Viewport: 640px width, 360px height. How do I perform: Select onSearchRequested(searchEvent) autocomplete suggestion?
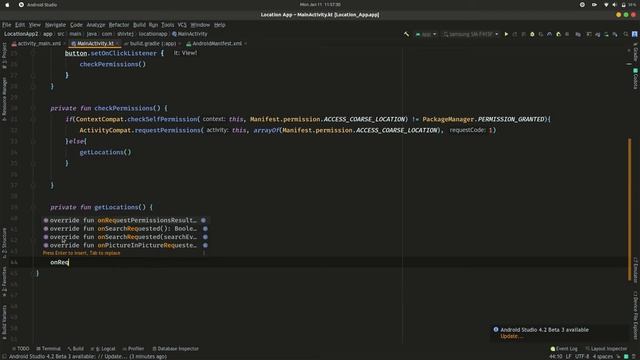pos(125,237)
